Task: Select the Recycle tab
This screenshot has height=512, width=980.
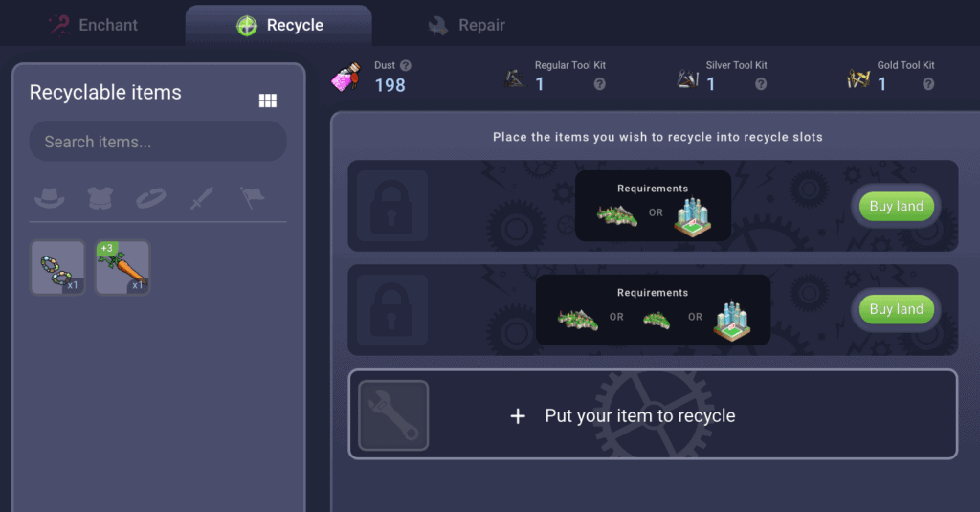Action: point(278,26)
